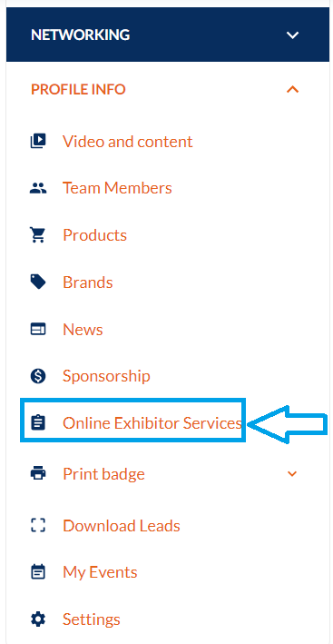
Task: Click the Video and content play icon
Action: tap(38, 142)
